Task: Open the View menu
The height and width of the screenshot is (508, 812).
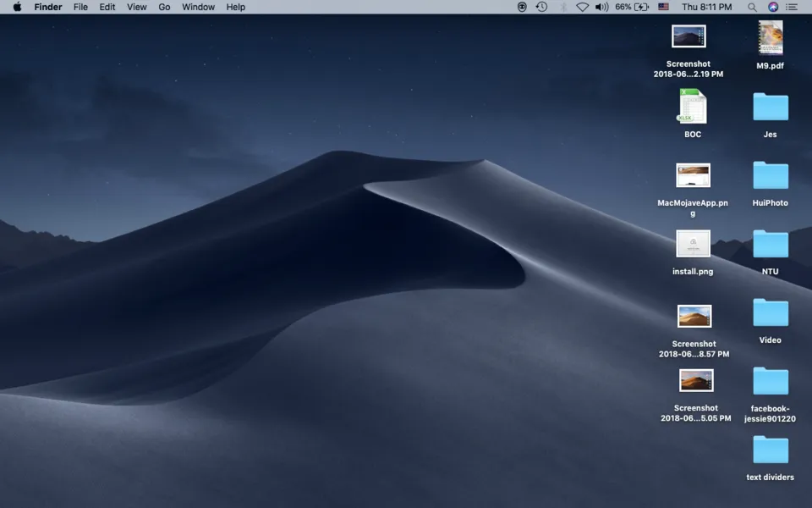Action: pyautogui.click(x=137, y=7)
